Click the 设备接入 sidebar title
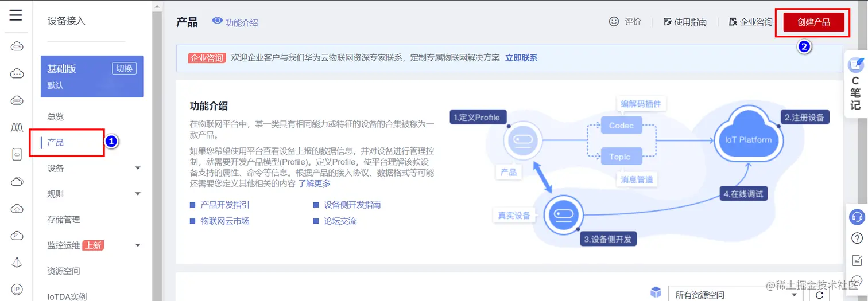Screen dimensions: 868x301 tap(66, 21)
